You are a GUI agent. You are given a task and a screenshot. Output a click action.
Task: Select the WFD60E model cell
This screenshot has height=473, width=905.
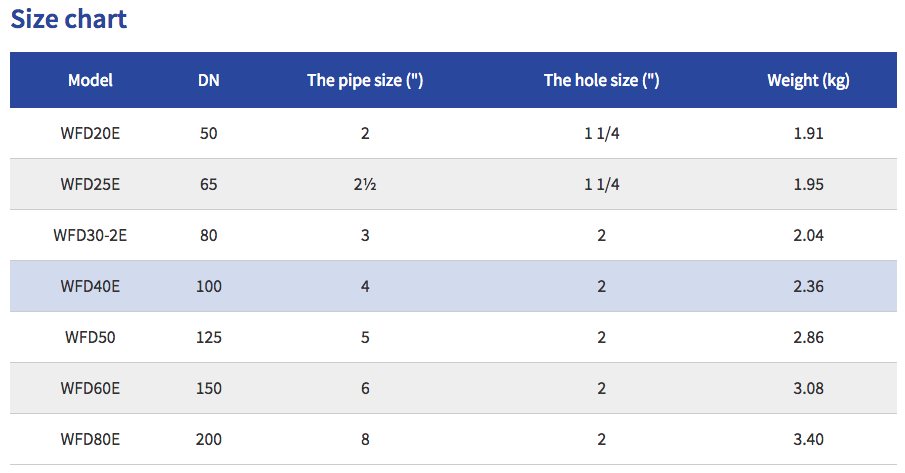pyautogui.click(x=90, y=388)
